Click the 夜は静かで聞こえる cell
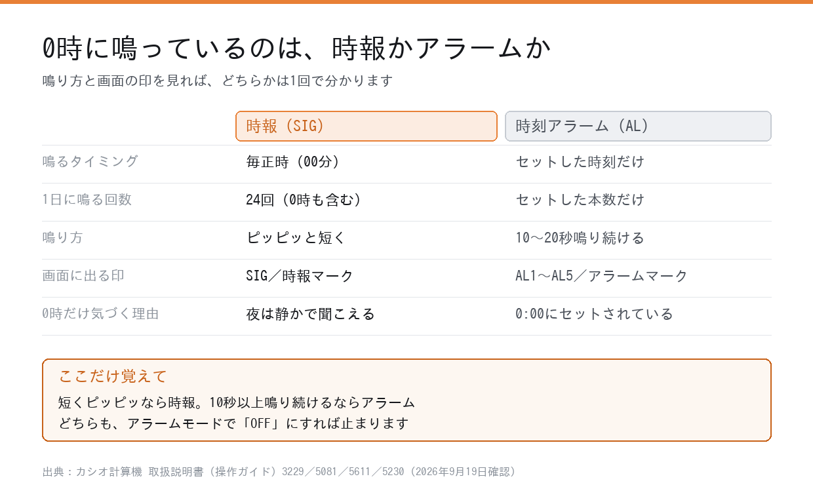This screenshot has height=504, width=813. pos(311,314)
